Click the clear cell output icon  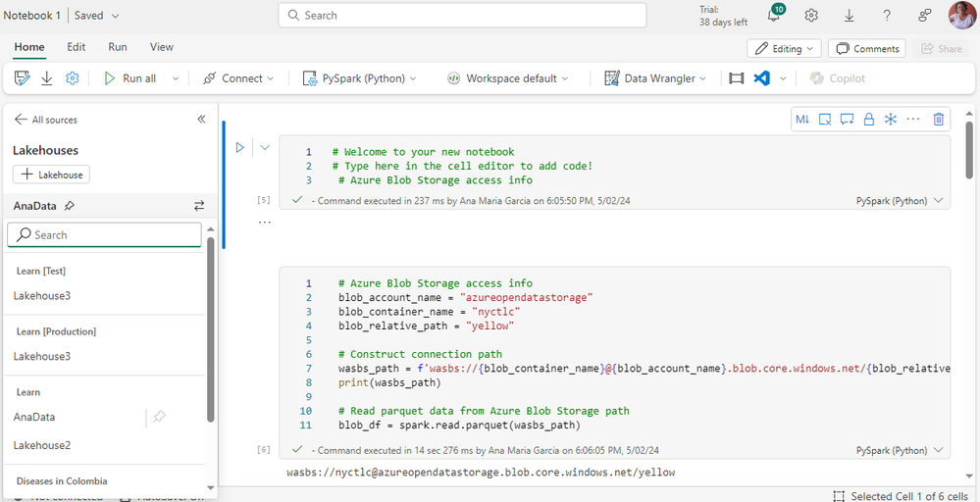click(825, 120)
